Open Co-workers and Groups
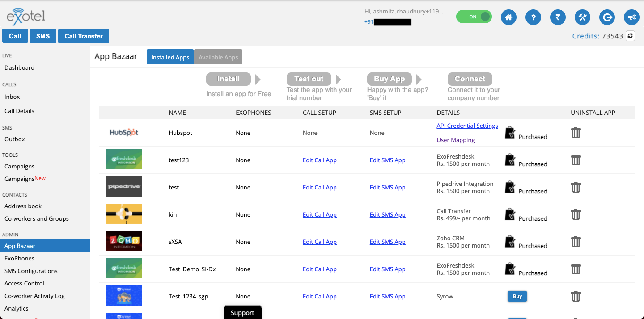This screenshot has width=644, height=319. [37, 218]
